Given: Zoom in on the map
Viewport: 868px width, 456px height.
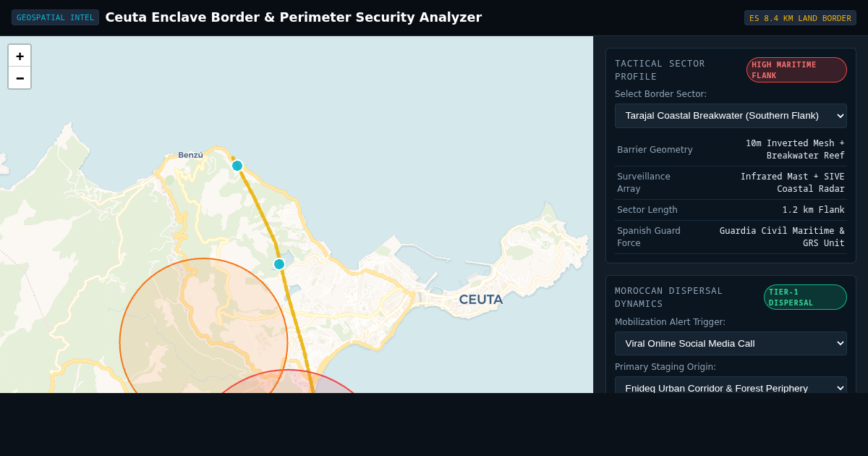Looking at the screenshot, I should pyautogui.click(x=20, y=56).
